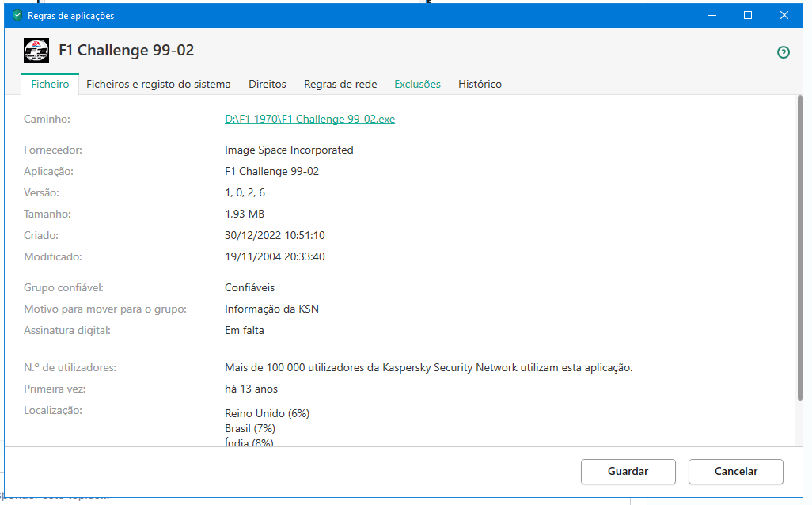This screenshot has width=812, height=505.
Task: Click the F1 Challenge application logo icon
Action: pos(36,51)
